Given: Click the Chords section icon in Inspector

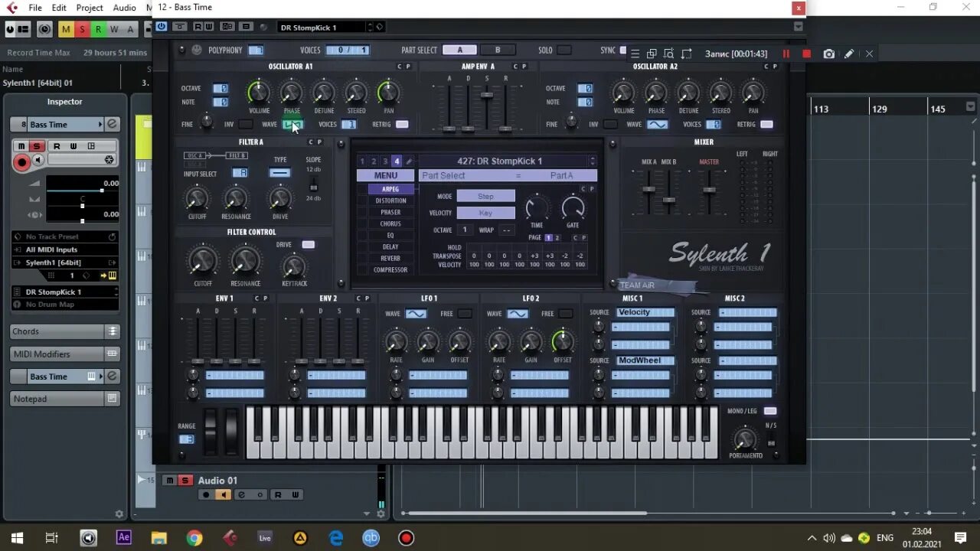Looking at the screenshot, I should click(113, 331).
